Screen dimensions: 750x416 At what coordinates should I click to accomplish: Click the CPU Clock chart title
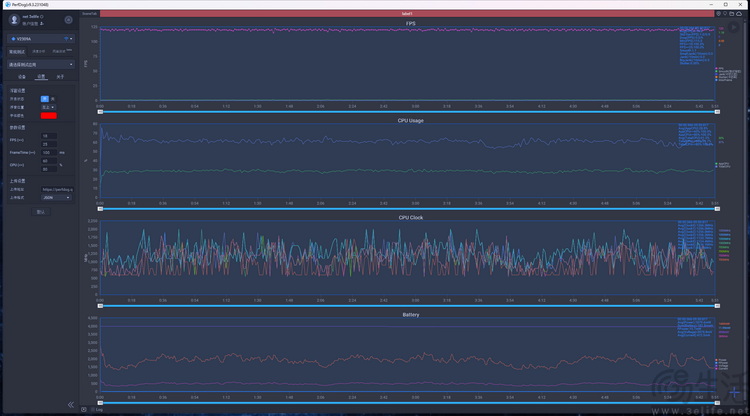coord(410,218)
